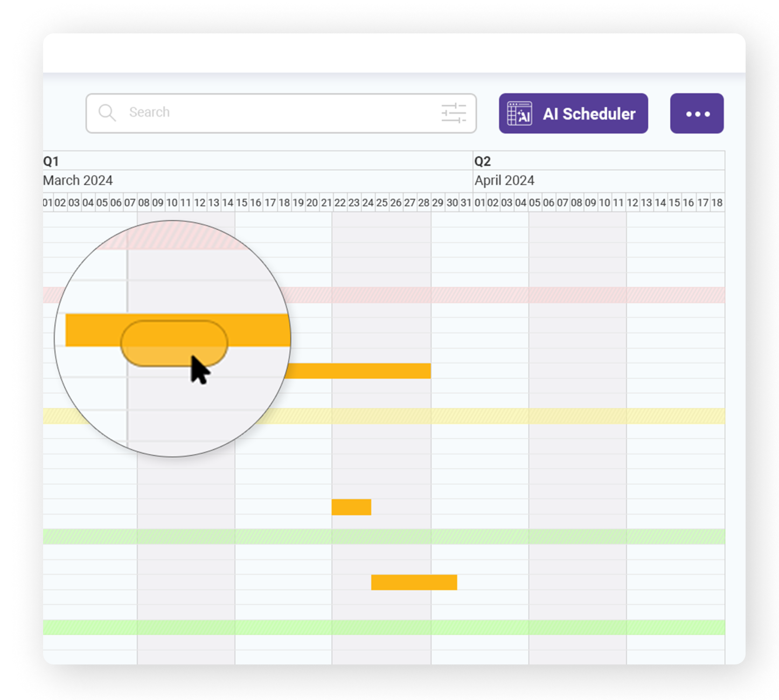Select the Q2 quarter header
Viewport: 779px width, 700px height.
[482, 161]
